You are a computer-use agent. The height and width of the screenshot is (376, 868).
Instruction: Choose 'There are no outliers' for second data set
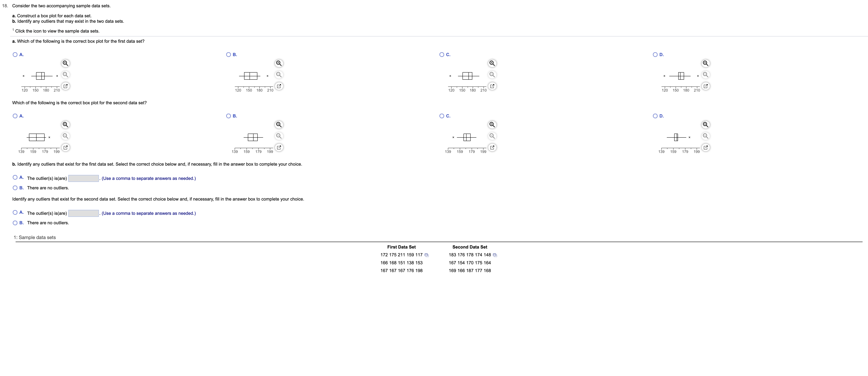click(15, 223)
